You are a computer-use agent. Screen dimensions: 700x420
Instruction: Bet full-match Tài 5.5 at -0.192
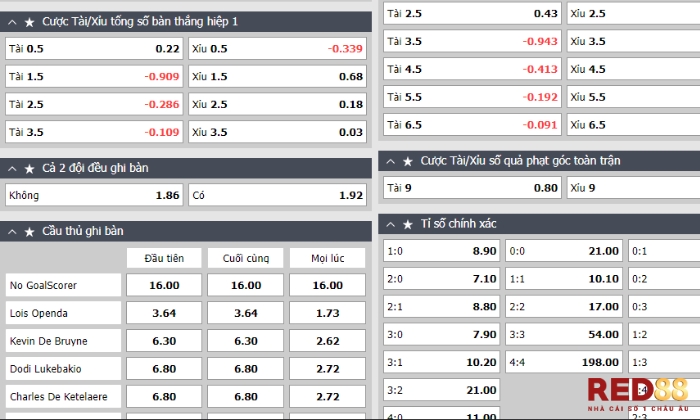pyautogui.click(x=472, y=97)
